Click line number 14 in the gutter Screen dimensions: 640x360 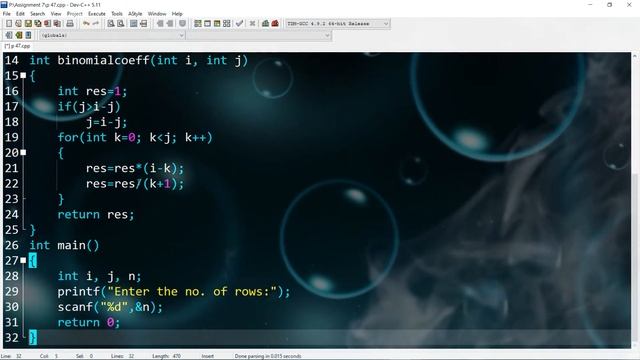click(x=11, y=60)
